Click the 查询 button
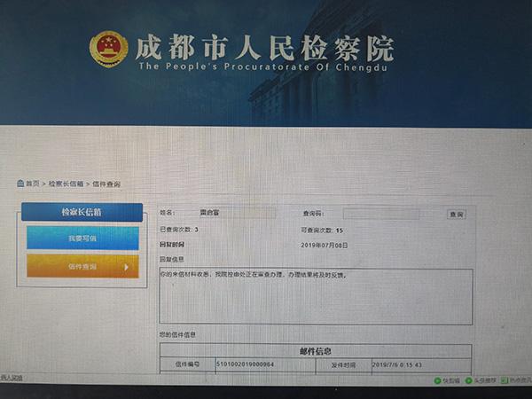The width and height of the screenshot is (532, 399). [x=456, y=215]
